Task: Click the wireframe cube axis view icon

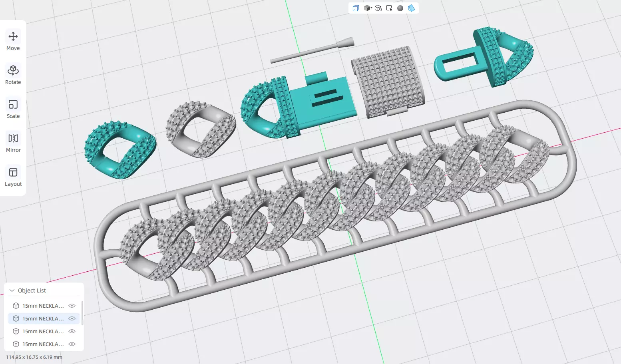Action: [x=356, y=8]
